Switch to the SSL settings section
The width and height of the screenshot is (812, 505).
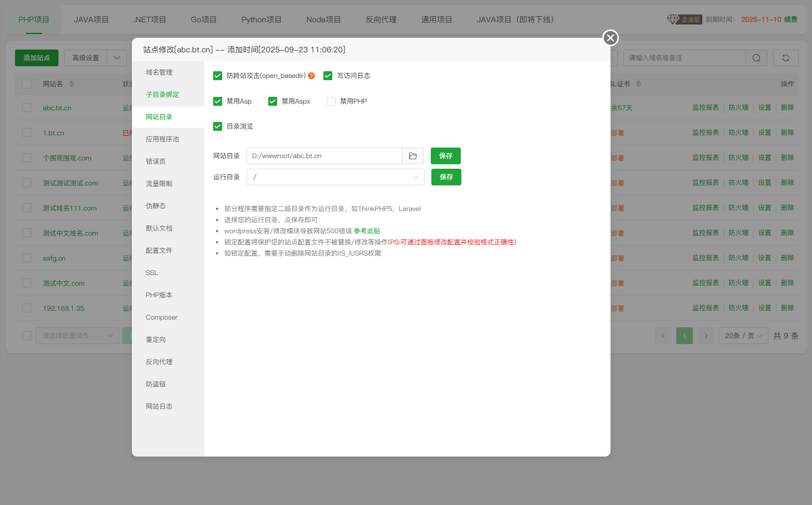click(152, 273)
